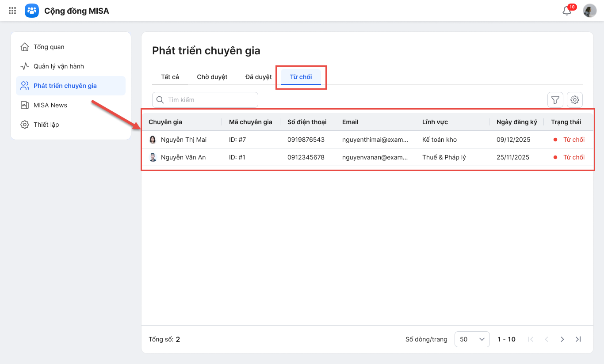Click the Ngày đăng ký column header
This screenshot has width=604, height=364.
(x=516, y=122)
